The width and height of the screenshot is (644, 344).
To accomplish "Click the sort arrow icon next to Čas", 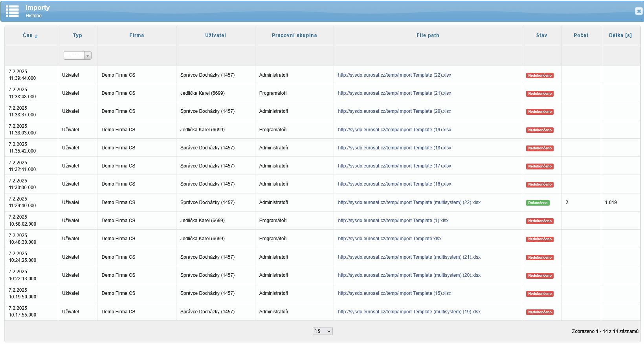I will click(36, 36).
